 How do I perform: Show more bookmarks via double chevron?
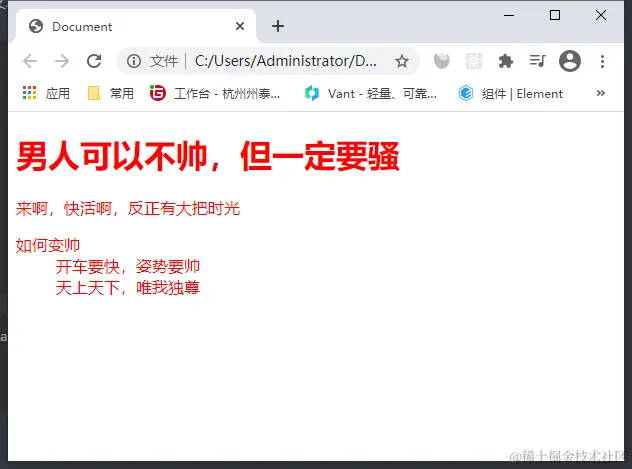point(601,93)
